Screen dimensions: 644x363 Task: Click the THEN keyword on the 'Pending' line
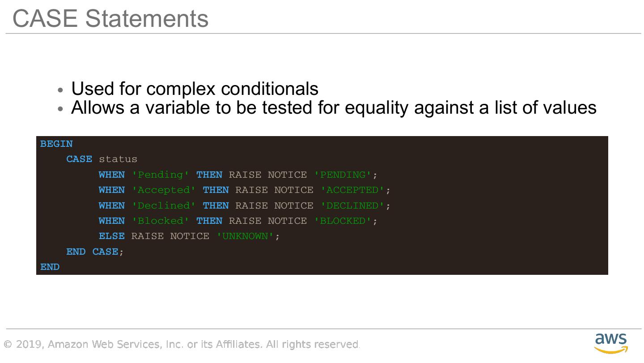209,175
